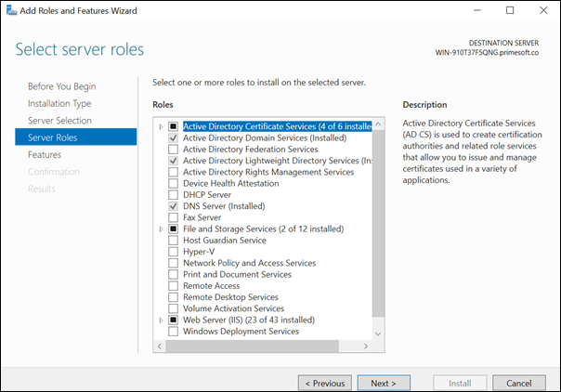
Task: Enable Device Health Attestation role
Action: tap(173, 184)
